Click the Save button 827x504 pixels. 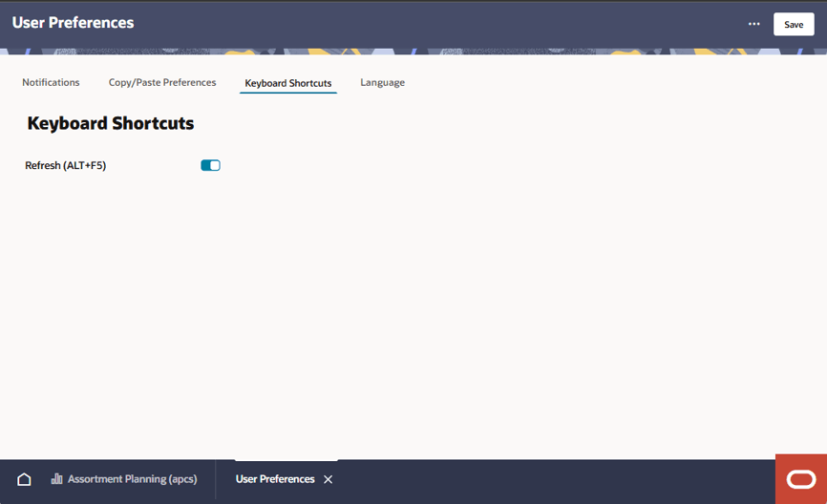click(794, 24)
